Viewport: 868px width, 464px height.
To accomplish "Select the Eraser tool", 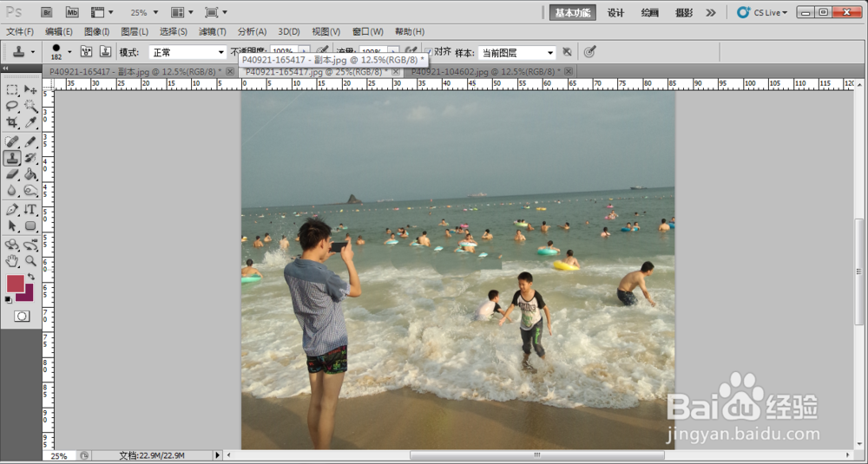I will tap(11, 174).
